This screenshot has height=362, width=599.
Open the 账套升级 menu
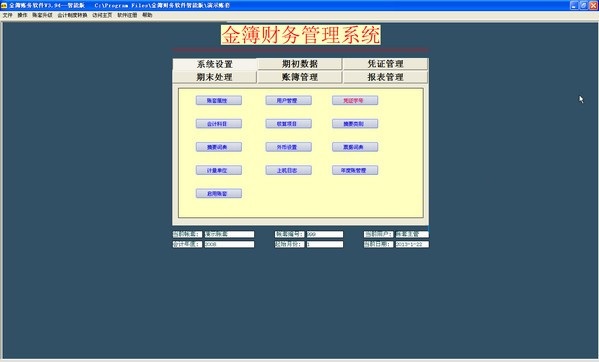[42, 15]
